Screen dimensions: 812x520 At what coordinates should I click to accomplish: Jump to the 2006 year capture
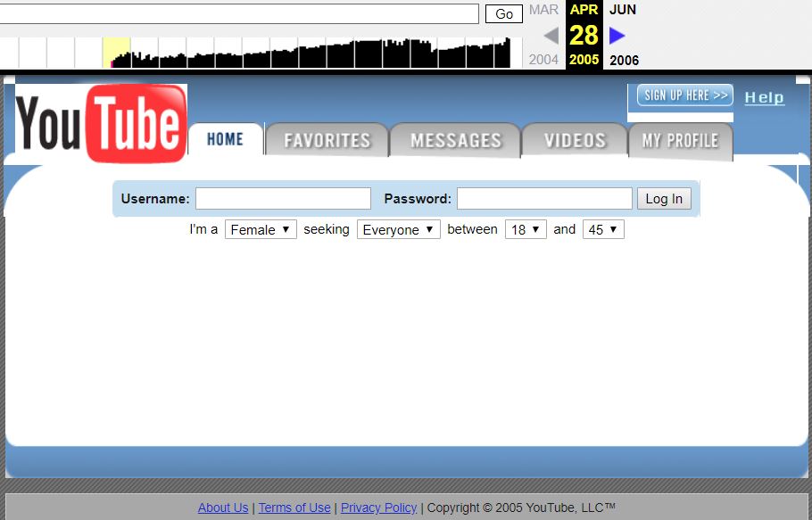(624, 60)
